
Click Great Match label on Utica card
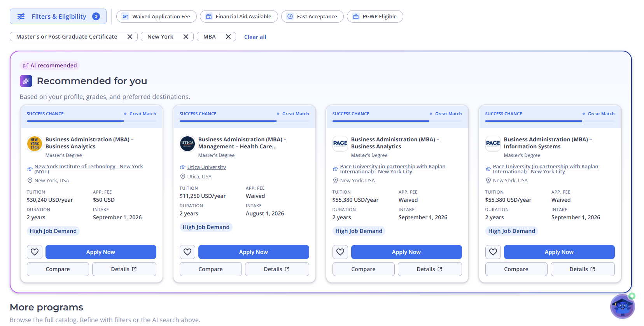coord(296,114)
